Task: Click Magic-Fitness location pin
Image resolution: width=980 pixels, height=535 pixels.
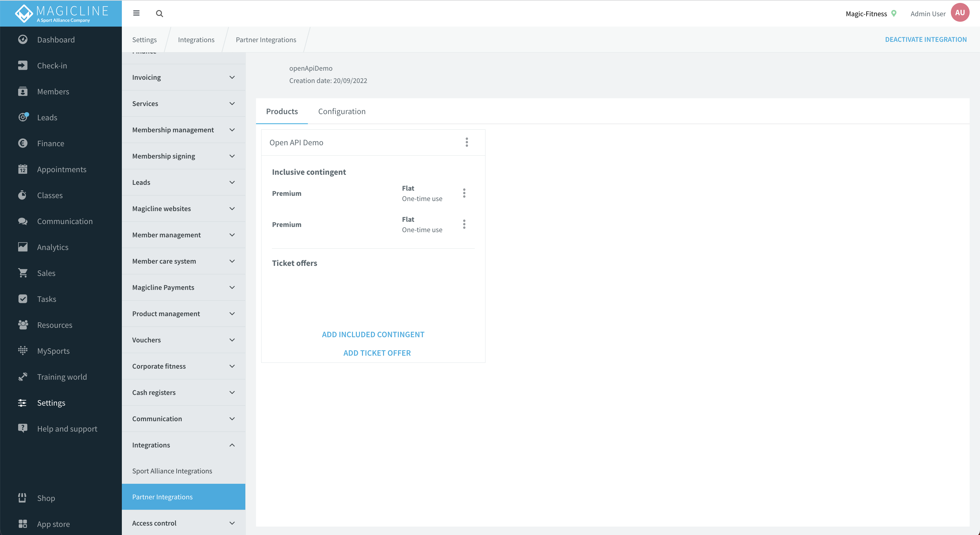Action: click(x=894, y=14)
